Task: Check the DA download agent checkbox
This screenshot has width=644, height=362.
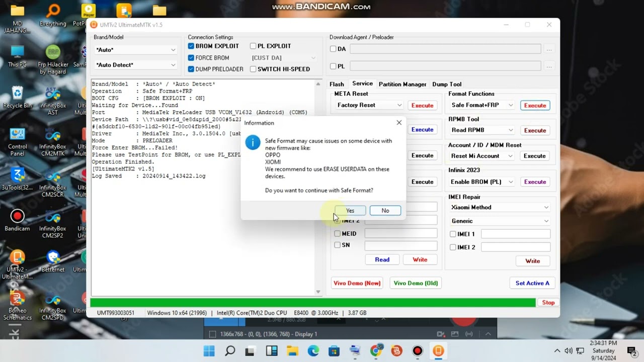Action: (x=333, y=49)
